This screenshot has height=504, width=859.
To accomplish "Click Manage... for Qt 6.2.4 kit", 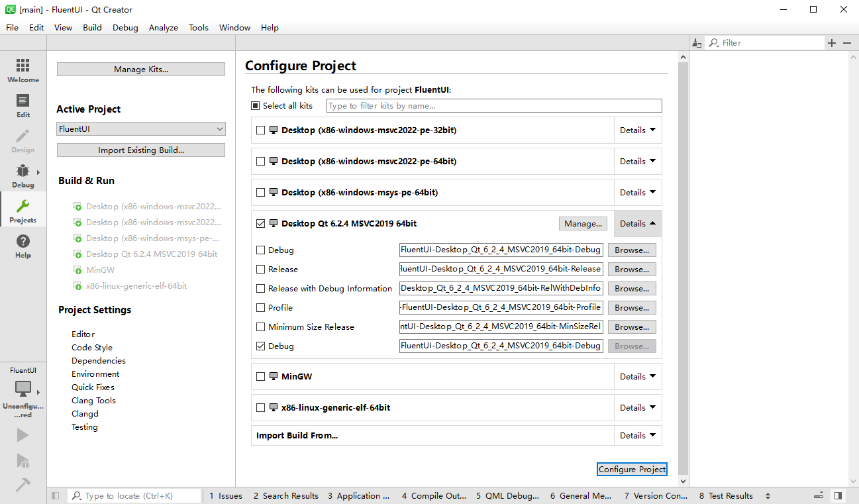I will point(583,224).
